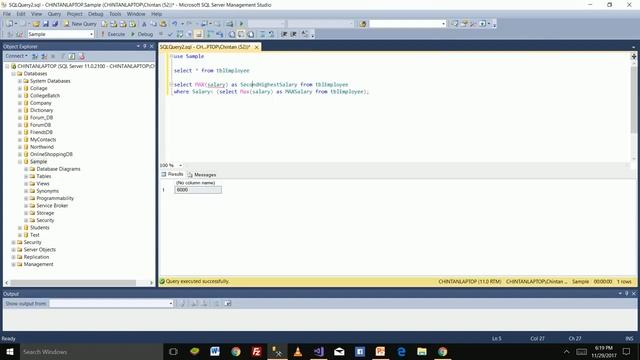Click the Paste icon in toolbar
Viewport: 640px width, 360px height.
(163, 24)
